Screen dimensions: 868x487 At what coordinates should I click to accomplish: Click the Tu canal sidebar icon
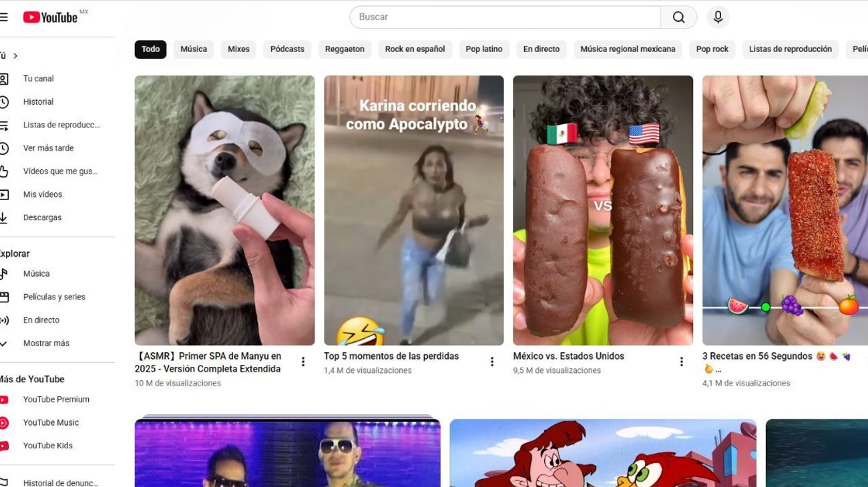point(3,79)
